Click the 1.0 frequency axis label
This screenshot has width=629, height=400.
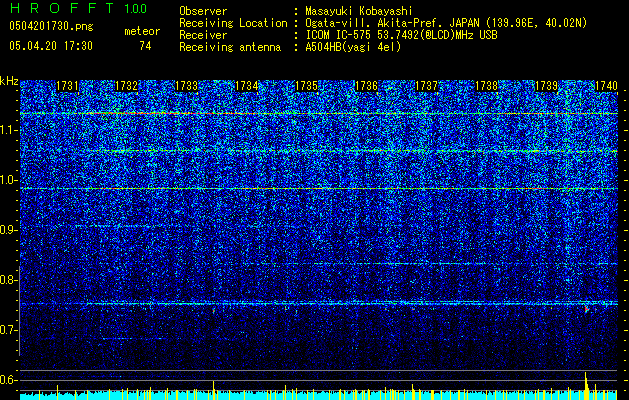pos(8,180)
